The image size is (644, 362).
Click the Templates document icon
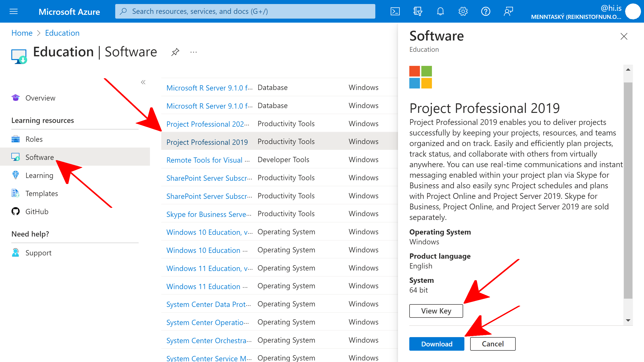tap(16, 193)
